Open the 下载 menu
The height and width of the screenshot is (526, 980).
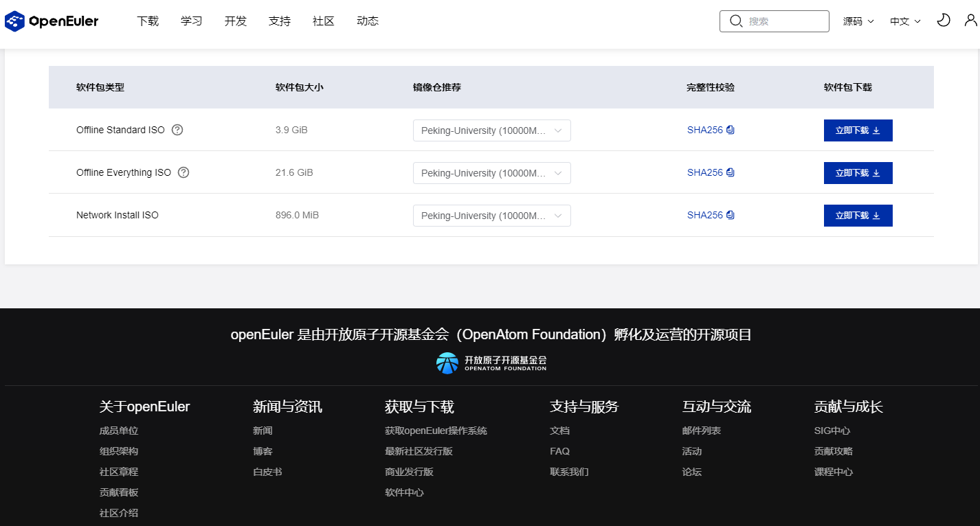[x=148, y=21]
